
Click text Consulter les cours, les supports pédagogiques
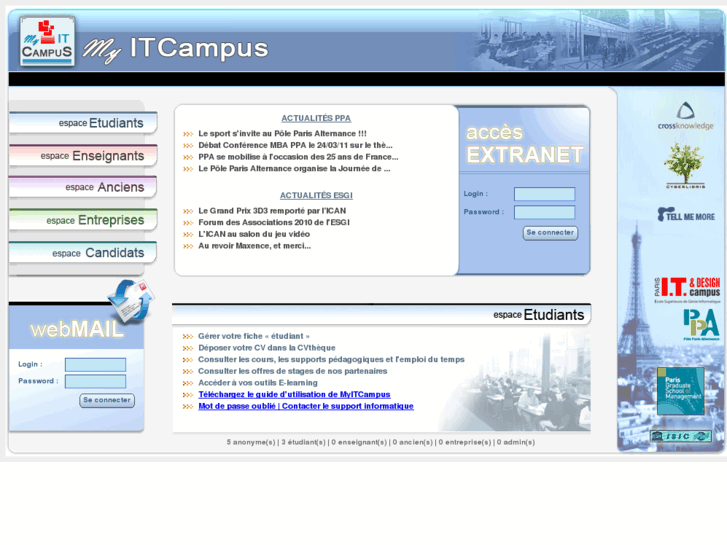pos(331,359)
